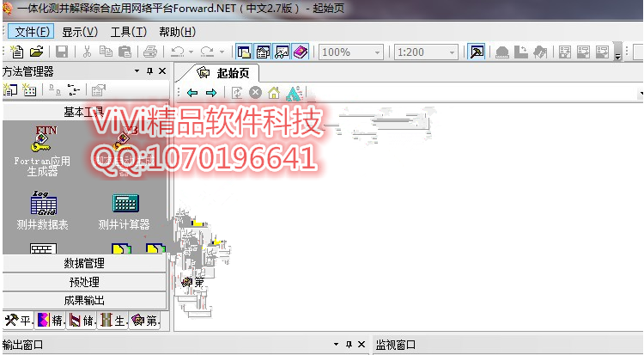644x355 pixels.
Task: Switch to the 平 bottom tab
Action: (18, 320)
